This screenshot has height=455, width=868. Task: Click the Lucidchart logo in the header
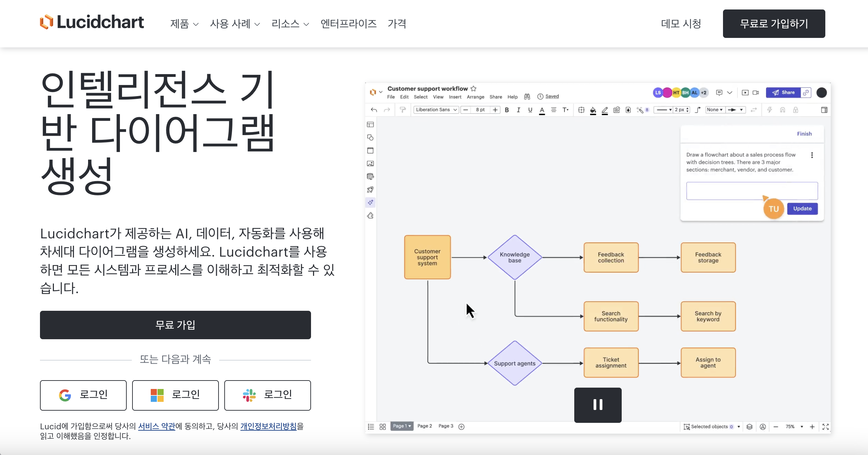(x=92, y=22)
